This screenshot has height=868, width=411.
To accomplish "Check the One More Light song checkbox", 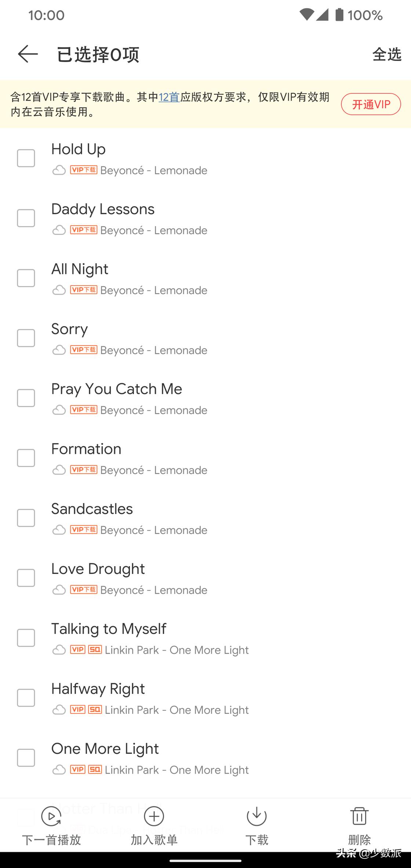I will (26, 757).
